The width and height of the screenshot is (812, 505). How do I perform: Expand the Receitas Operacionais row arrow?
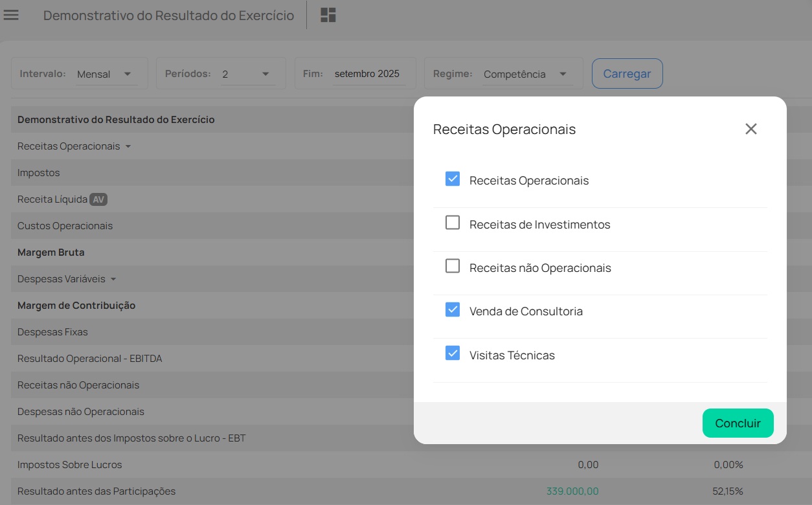tap(128, 146)
